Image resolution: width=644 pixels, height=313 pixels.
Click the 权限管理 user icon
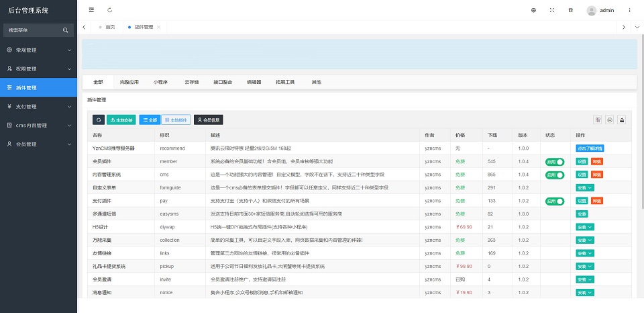click(x=9, y=69)
